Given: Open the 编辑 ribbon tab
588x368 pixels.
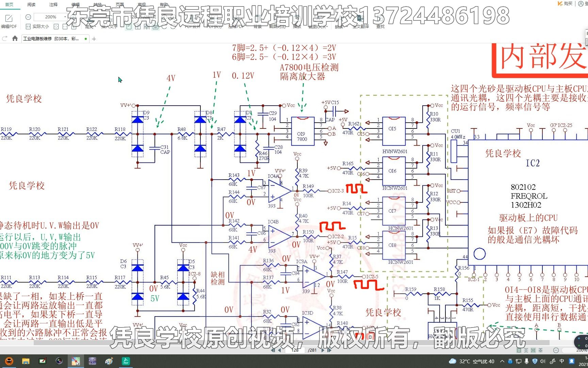Looking at the screenshot, I should [x=76, y=4].
